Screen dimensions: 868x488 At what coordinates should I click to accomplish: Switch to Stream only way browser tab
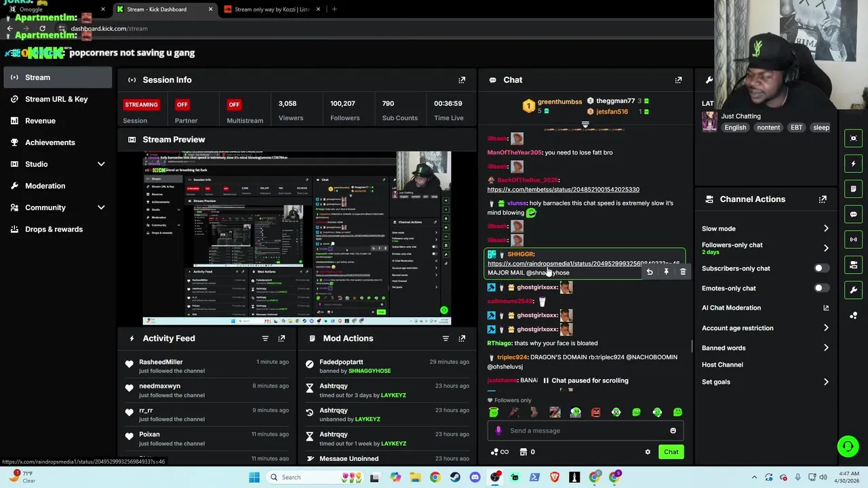pos(271,9)
